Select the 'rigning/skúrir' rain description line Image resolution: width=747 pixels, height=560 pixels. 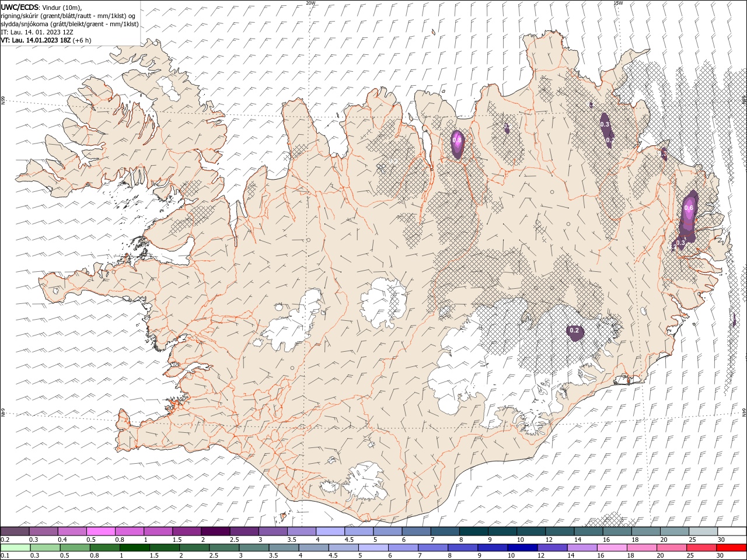(x=68, y=16)
